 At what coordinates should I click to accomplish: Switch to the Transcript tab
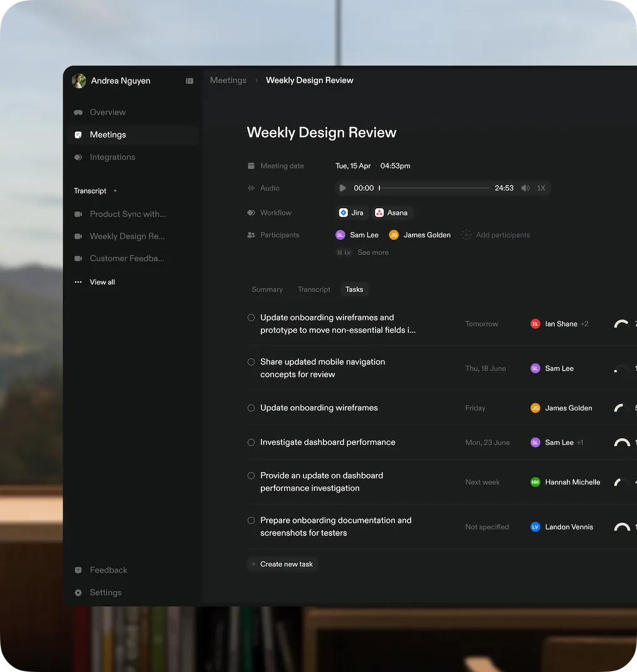pos(314,289)
